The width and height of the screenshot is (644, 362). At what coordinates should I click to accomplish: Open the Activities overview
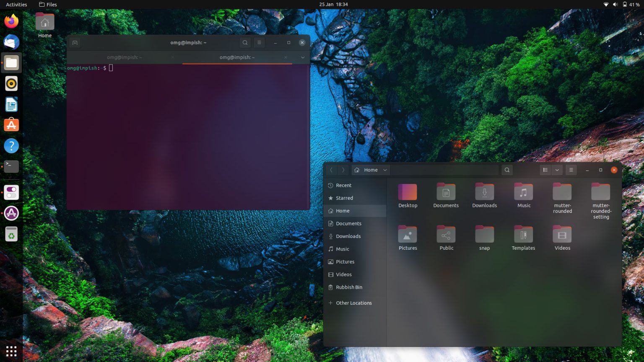[16, 5]
